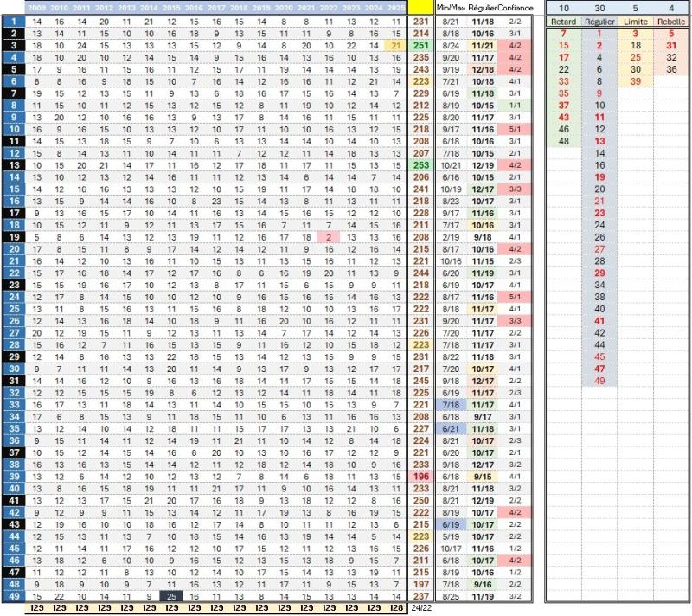The width and height of the screenshot is (692, 616).
Task: Click value 36 in the Rebelle column
Action: 671,68
